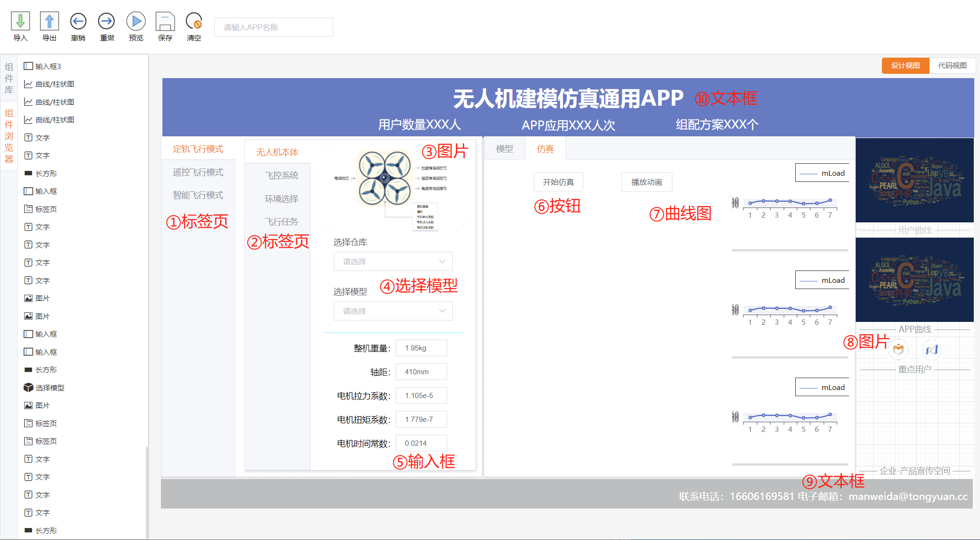Image resolution: width=980 pixels, height=540 pixels.
Task: Focus the 请输入APP名称 name field
Action: (274, 27)
